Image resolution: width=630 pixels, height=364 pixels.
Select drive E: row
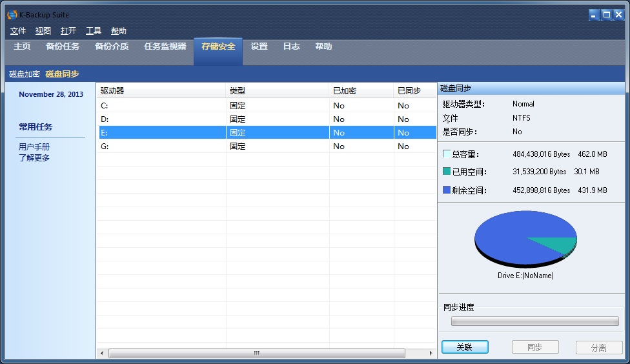click(268, 132)
